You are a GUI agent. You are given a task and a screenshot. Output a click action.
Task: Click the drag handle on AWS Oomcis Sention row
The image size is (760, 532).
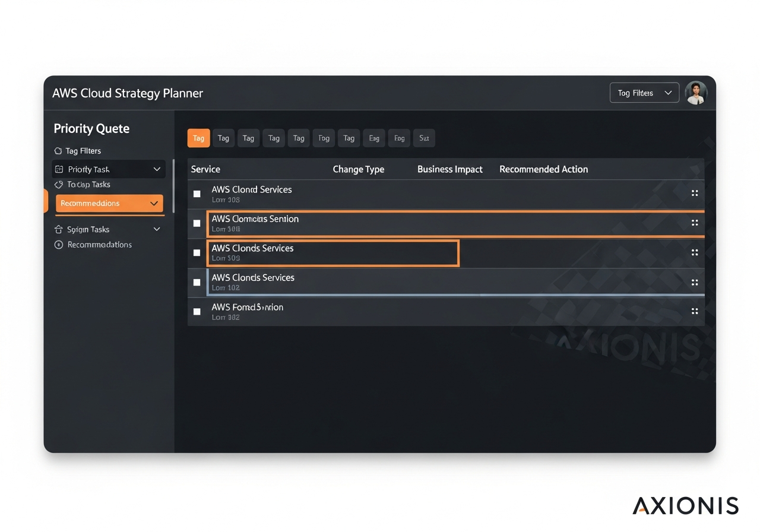(x=695, y=223)
